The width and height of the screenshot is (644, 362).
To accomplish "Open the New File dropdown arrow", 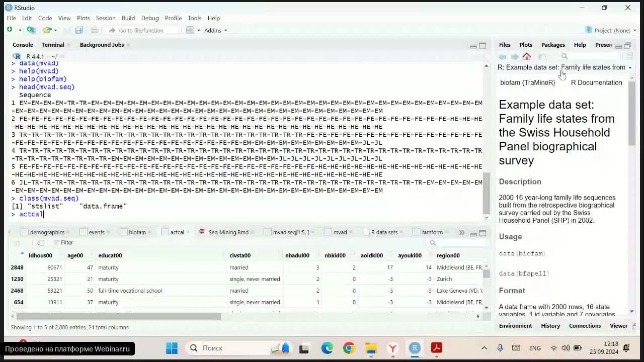I will [20, 30].
